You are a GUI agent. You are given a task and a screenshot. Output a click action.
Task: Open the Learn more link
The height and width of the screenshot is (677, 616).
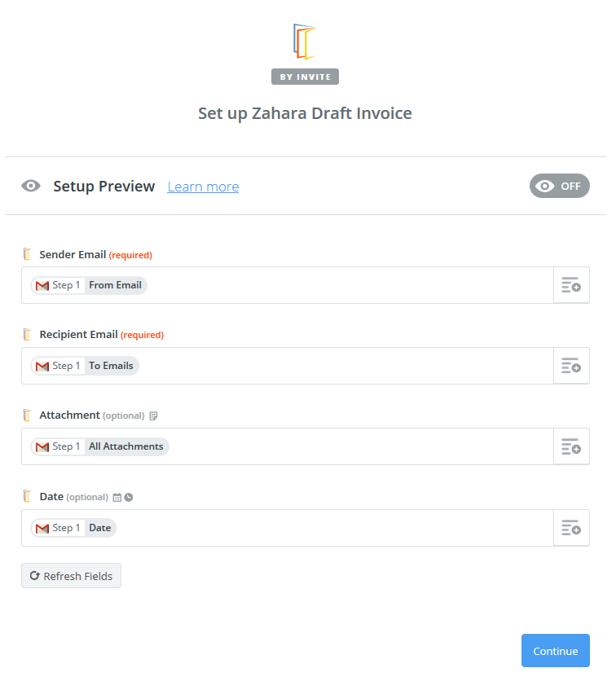pos(203,187)
